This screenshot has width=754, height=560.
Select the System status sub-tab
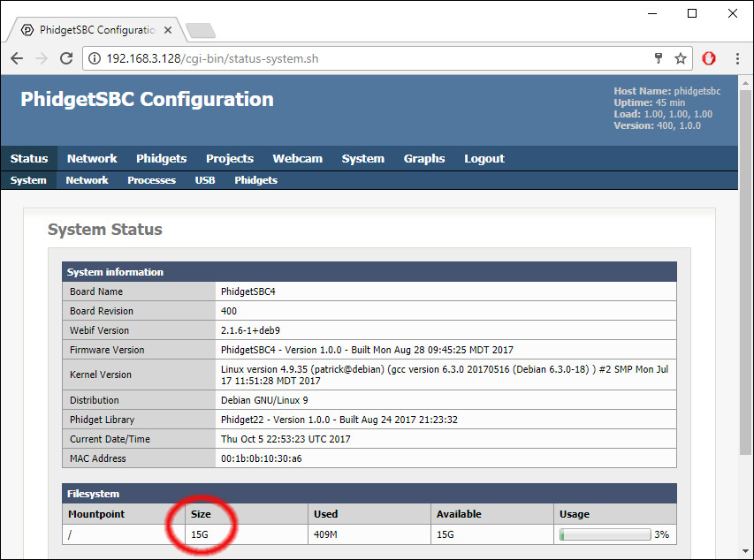28,180
